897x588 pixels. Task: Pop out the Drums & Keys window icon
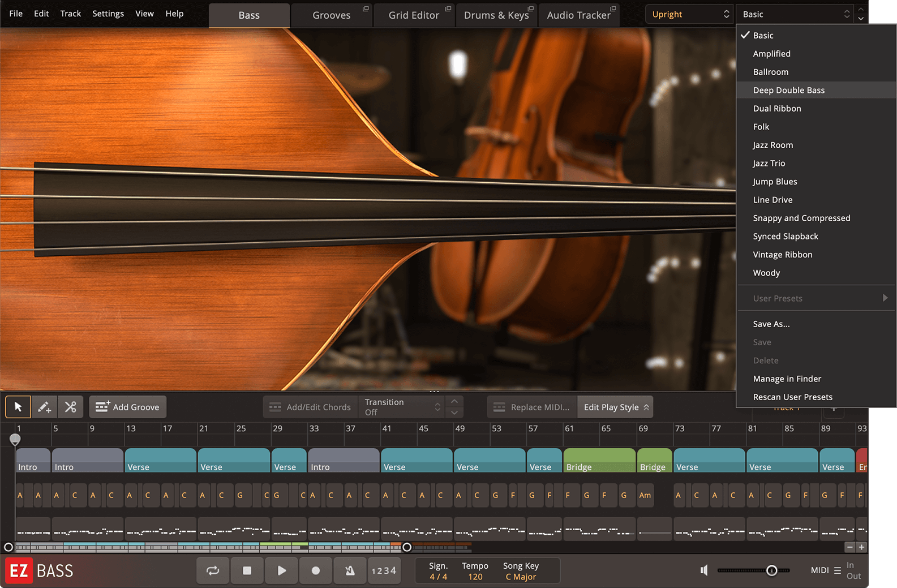531,8
